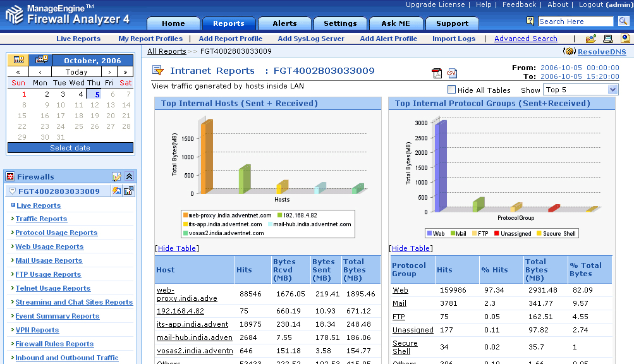Open the Alerts tab
Screen dimensions: 634x364
(x=284, y=23)
